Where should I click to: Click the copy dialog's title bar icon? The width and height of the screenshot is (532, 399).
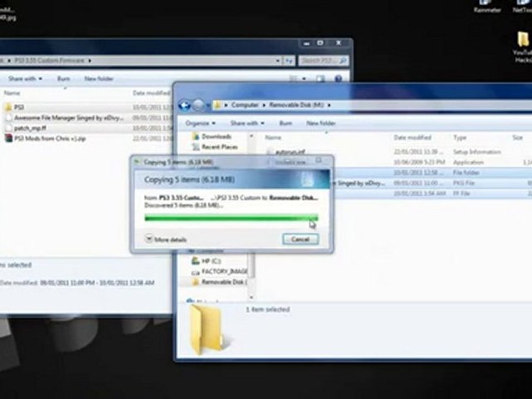(137, 162)
